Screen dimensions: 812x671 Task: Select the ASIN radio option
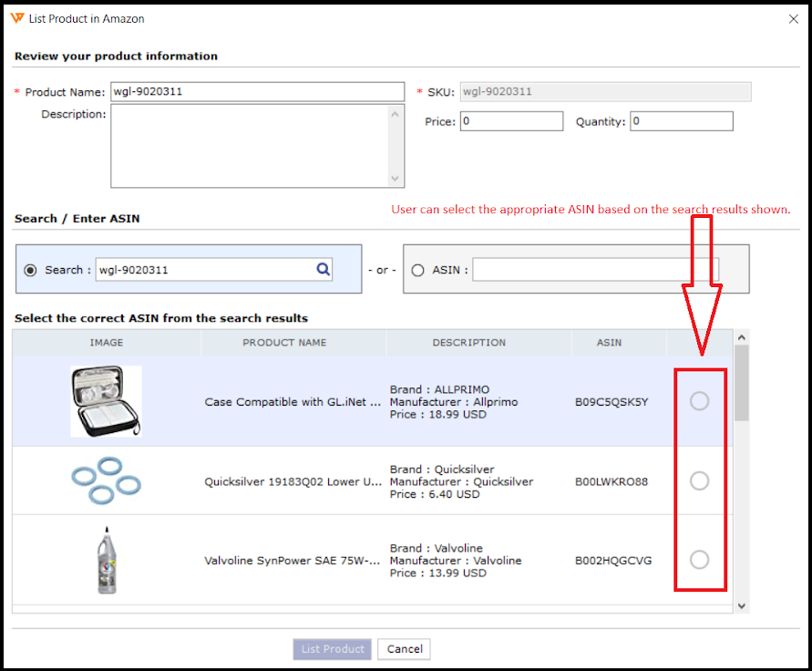[x=418, y=270]
